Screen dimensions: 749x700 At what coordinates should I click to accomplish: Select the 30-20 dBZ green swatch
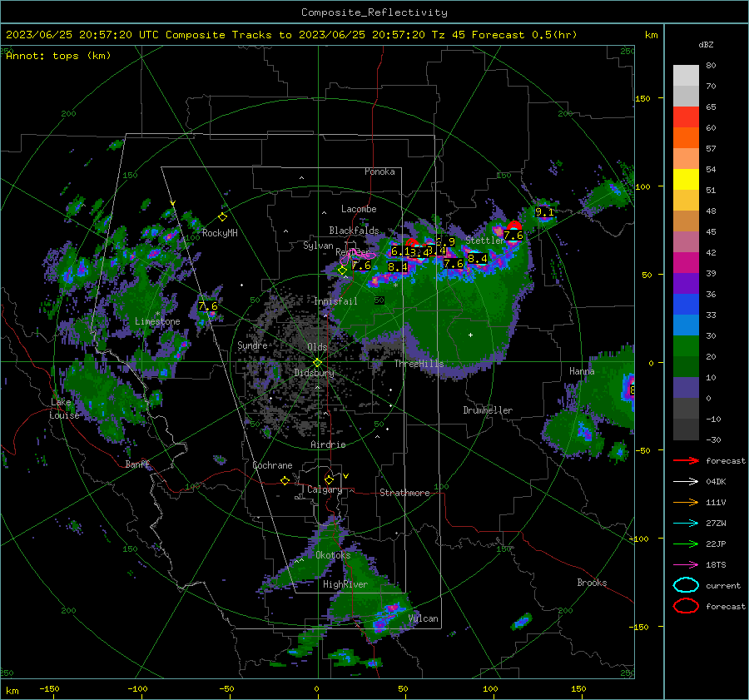pyautogui.click(x=686, y=346)
